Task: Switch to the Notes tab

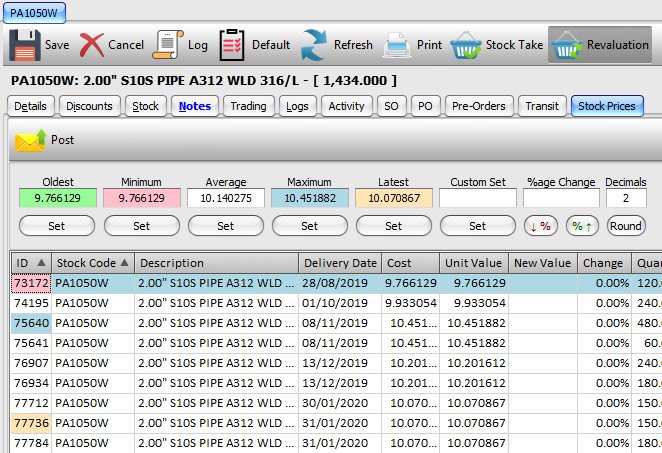Action: pyautogui.click(x=194, y=106)
